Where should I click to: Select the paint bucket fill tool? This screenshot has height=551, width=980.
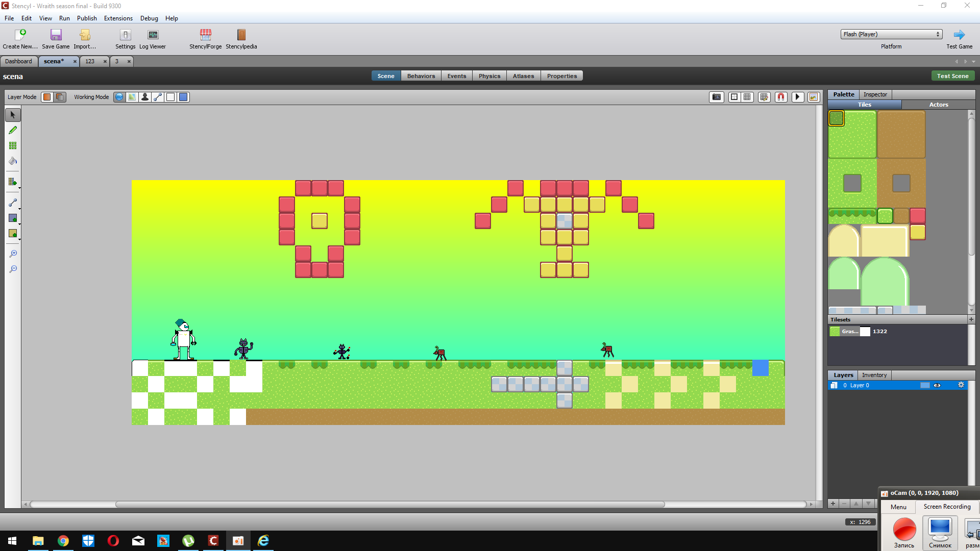pos(13,161)
